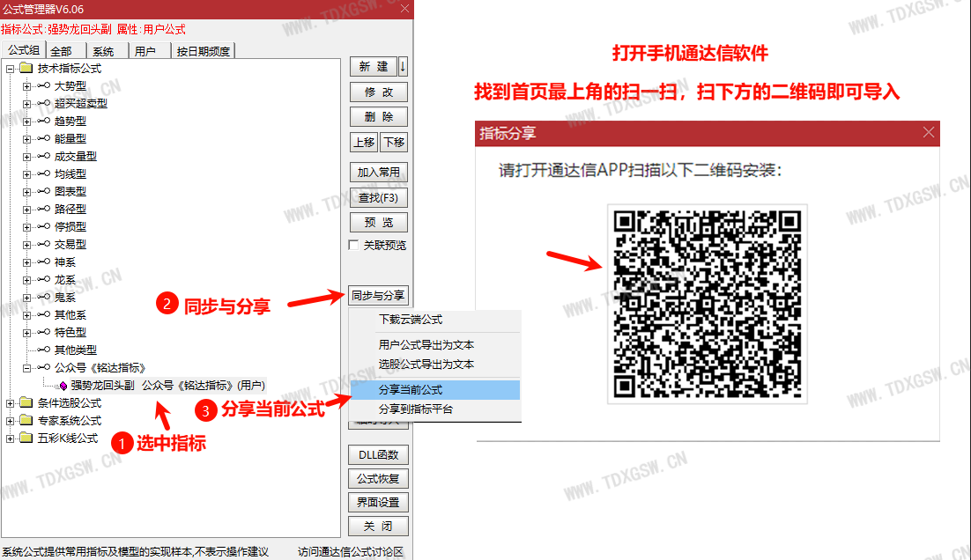Toggle the 关联预览 checkbox
Viewport: 971px width, 560px height.
(353, 245)
